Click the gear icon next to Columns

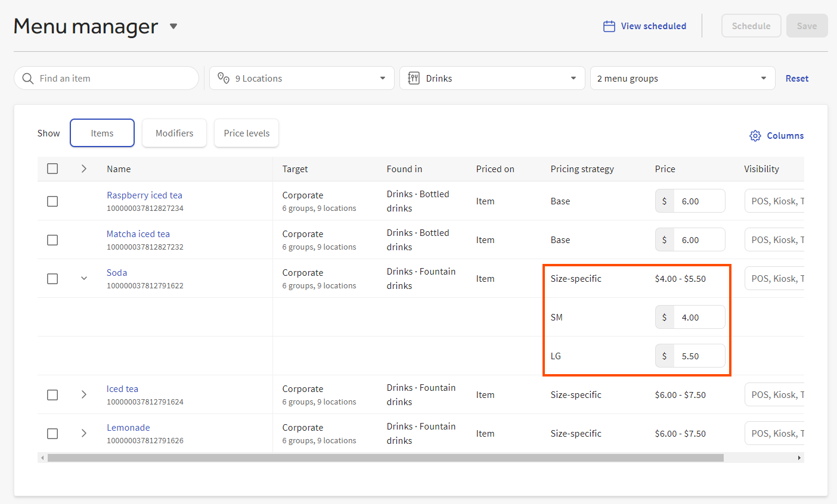pyautogui.click(x=755, y=136)
